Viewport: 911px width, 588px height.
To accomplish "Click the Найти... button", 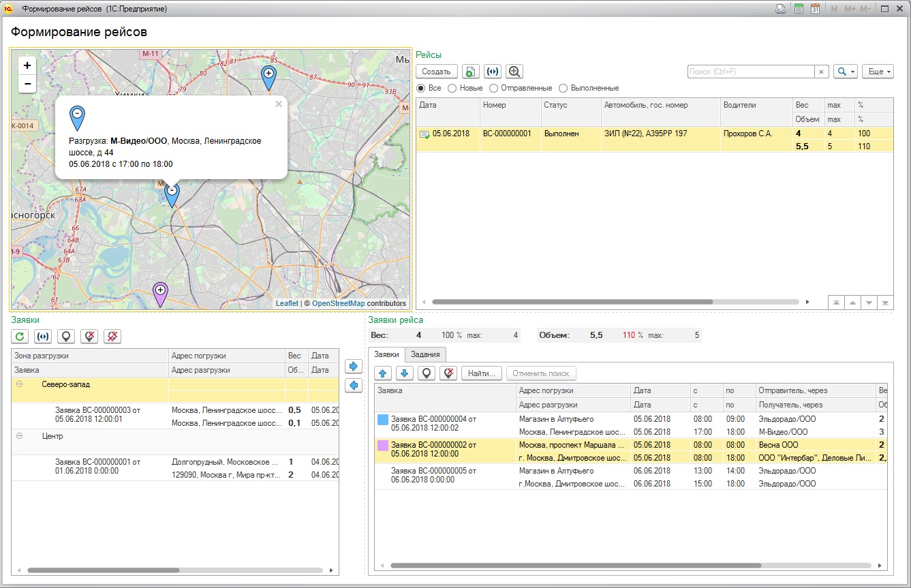I will click(482, 373).
